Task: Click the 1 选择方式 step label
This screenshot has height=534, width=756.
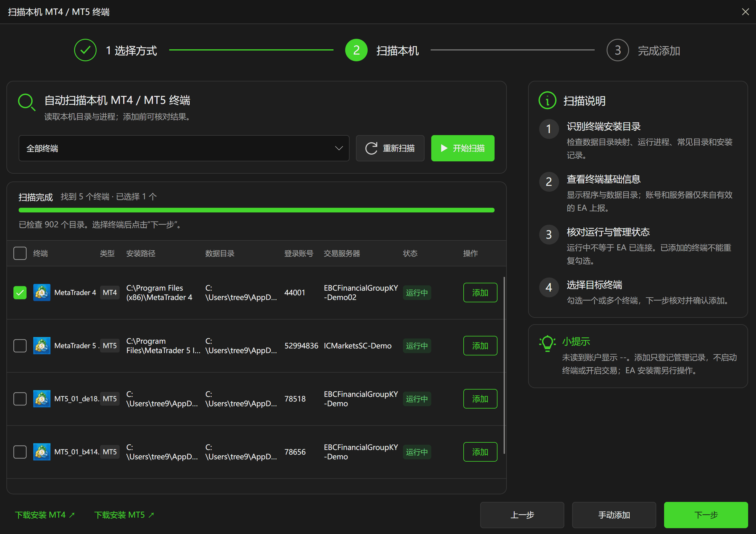Action: coord(131,50)
